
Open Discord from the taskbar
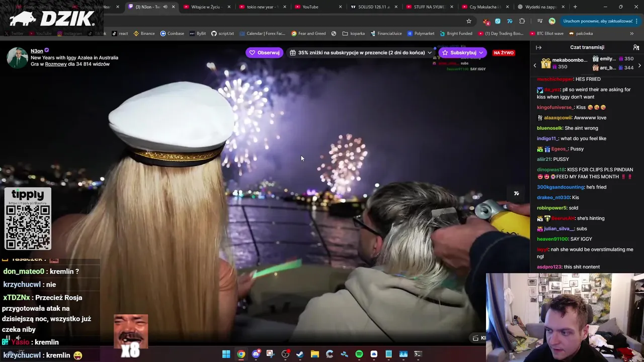tap(256, 354)
